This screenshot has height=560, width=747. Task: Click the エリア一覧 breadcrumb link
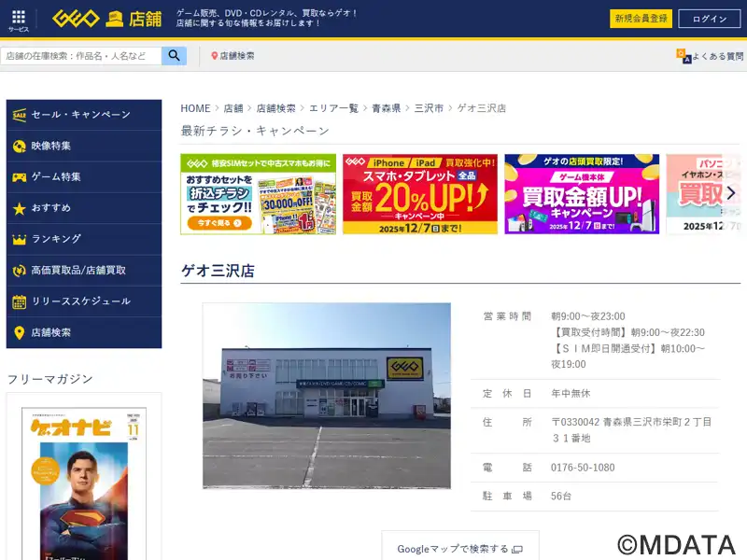pos(333,108)
